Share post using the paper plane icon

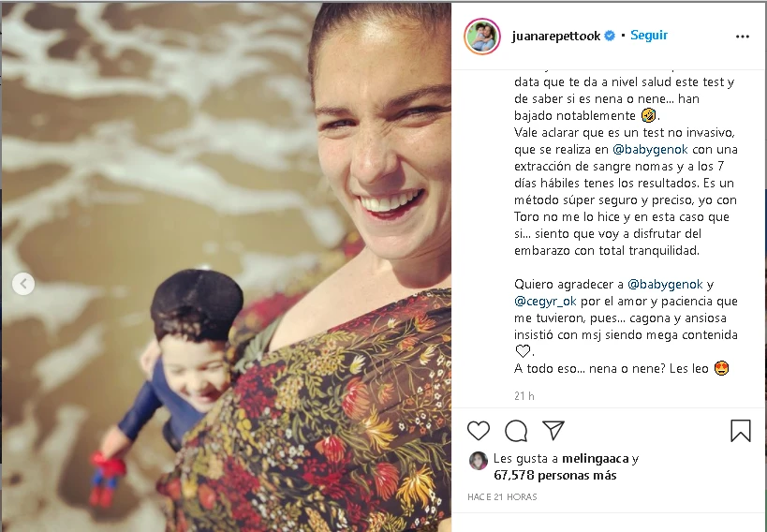coord(553,430)
